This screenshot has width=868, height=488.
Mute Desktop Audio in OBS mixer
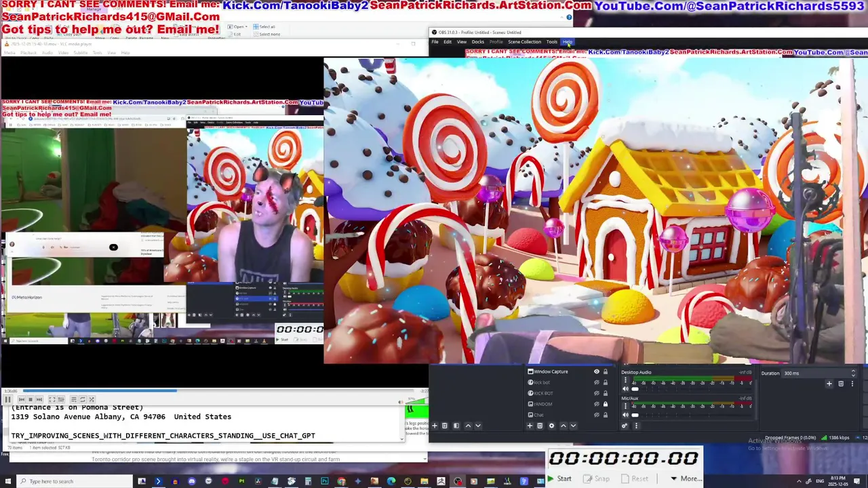625,389
